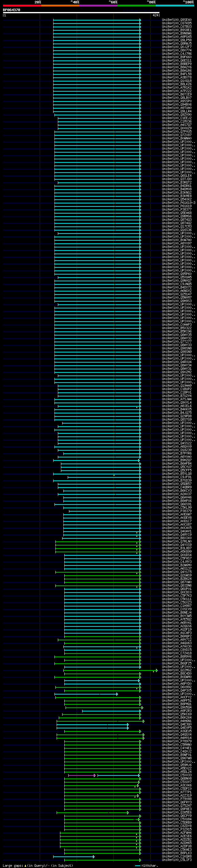Click hit UniRef100_P79088

coord(177,799)
